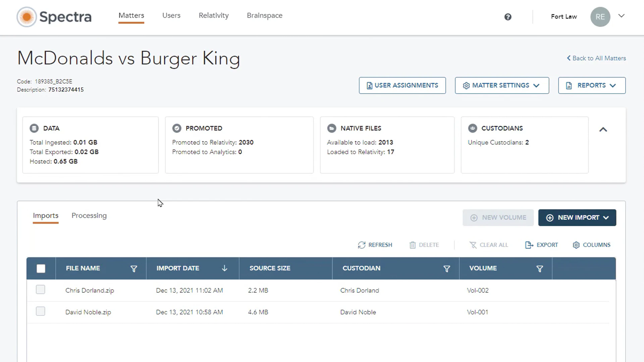
Task: Select the David Noble.zip row checkbox
Action: coord(41,311)
